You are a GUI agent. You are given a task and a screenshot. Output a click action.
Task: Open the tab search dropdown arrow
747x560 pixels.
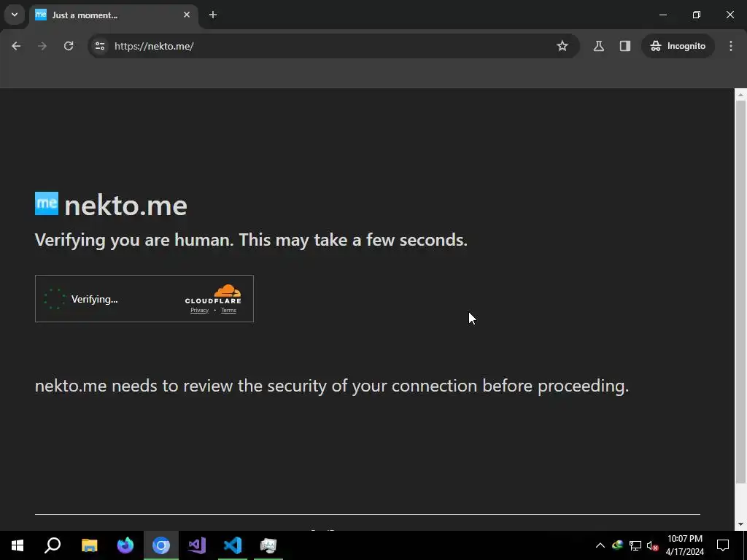point(15,15)
